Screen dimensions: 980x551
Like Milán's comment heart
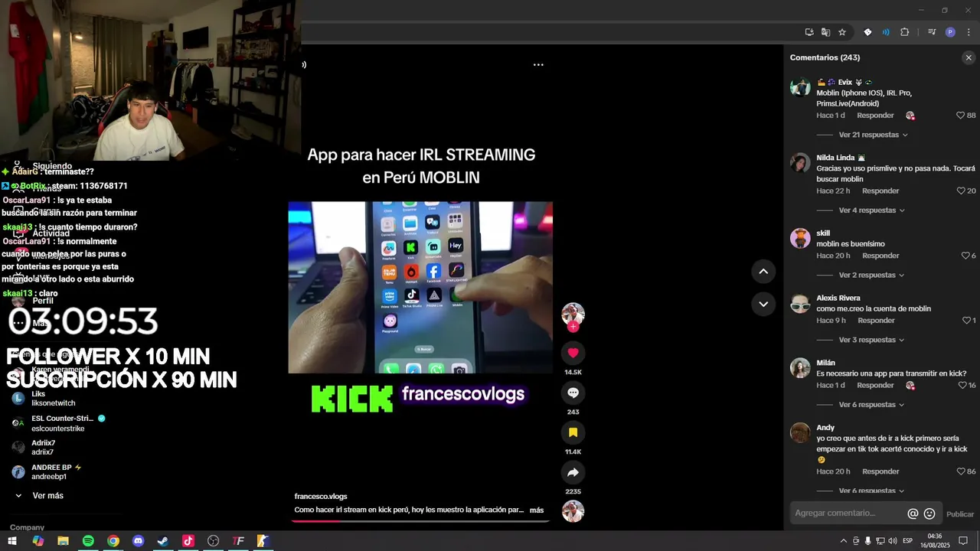pyautogui.click(x=962, y=386)
